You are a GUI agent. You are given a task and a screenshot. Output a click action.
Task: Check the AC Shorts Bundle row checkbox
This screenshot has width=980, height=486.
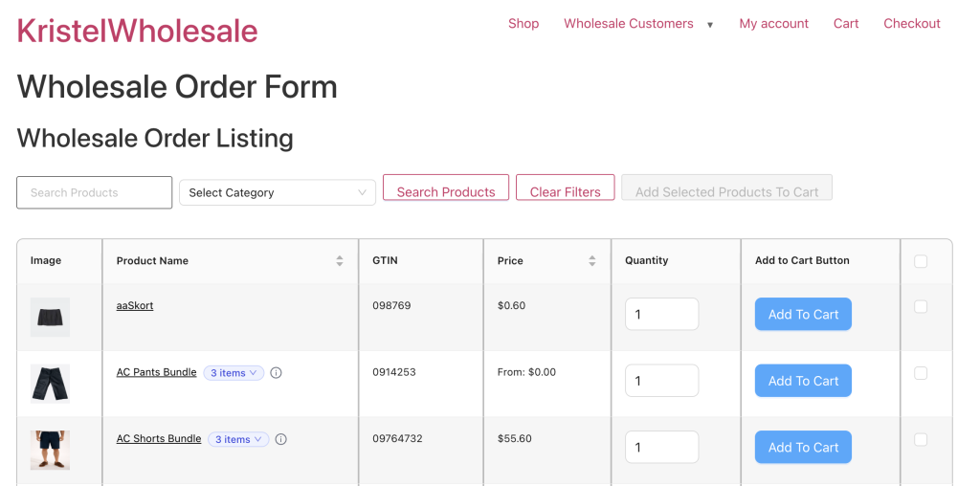click(x=921, y=440)
